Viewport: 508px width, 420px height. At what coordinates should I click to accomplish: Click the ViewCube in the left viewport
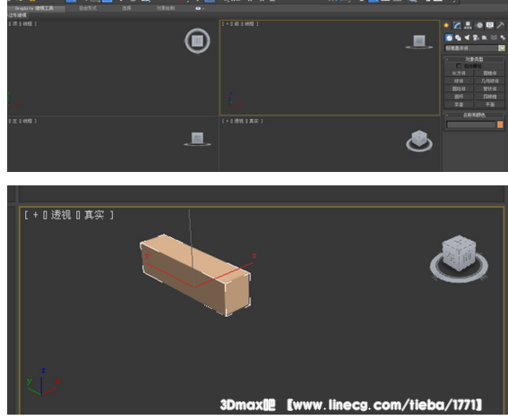(x=197, y=139)
